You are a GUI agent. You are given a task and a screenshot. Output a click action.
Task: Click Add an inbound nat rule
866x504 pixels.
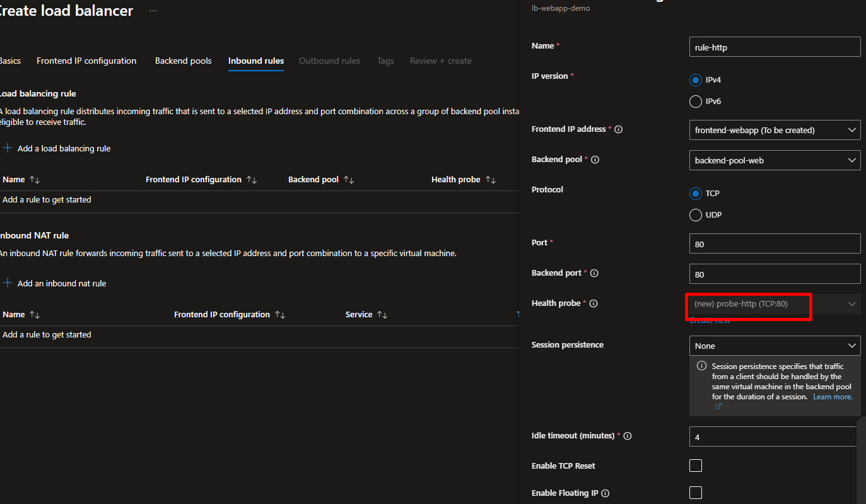pyautogui.click(x=61, y=284)
